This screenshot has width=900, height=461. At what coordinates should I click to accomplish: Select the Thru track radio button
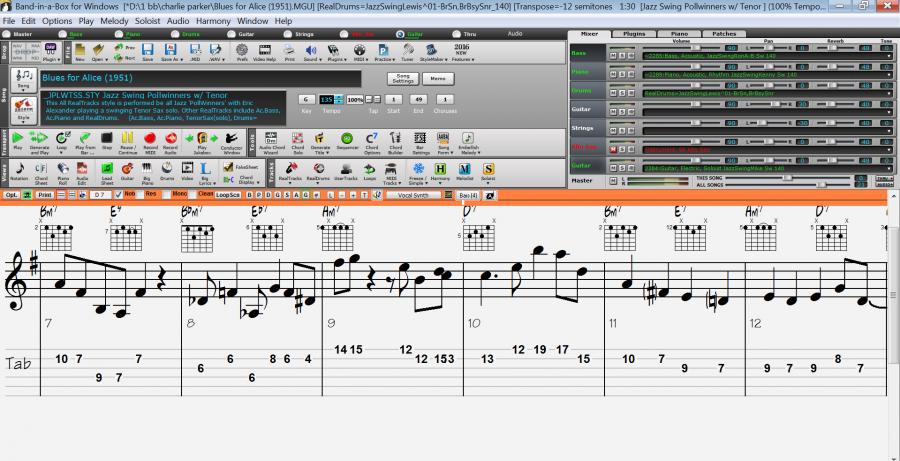point(457,34)
